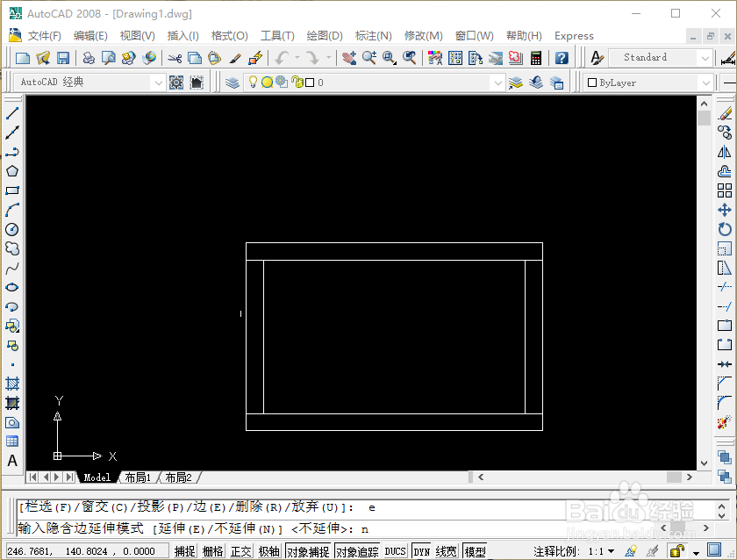The image size is (737, 560).
Task: Open the 视图(V) menu
Action: 137,36
